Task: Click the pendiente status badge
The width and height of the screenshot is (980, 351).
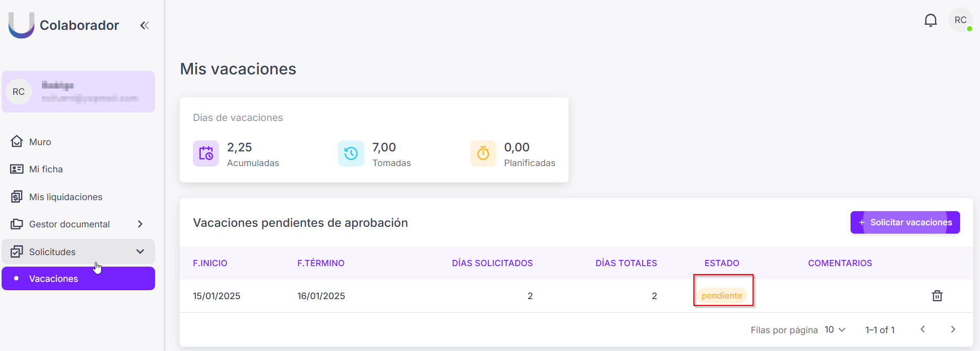Action: click(x=722, y=295)
